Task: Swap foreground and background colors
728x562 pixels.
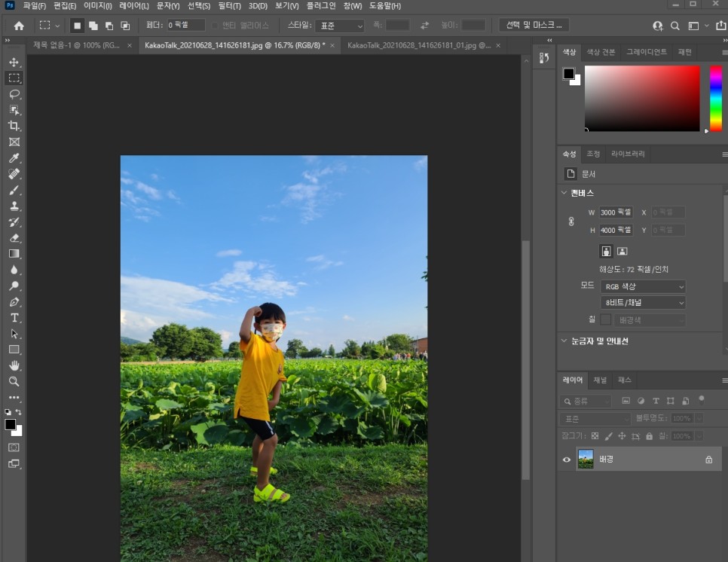Action: click(x=18, y=411)
